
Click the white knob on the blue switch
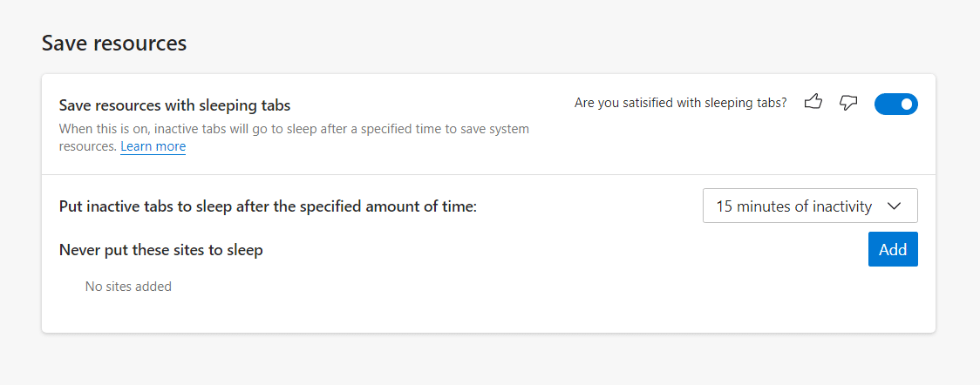tap(907, 105)
